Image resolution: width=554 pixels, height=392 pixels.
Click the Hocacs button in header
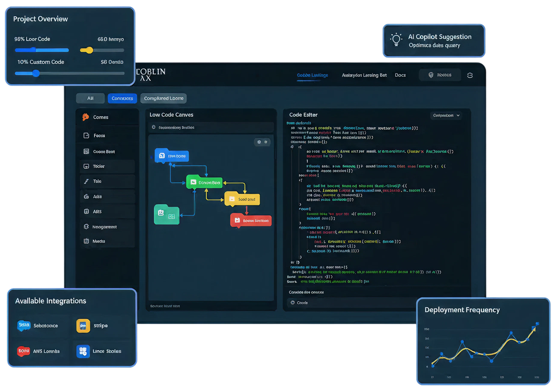point(440,75)
